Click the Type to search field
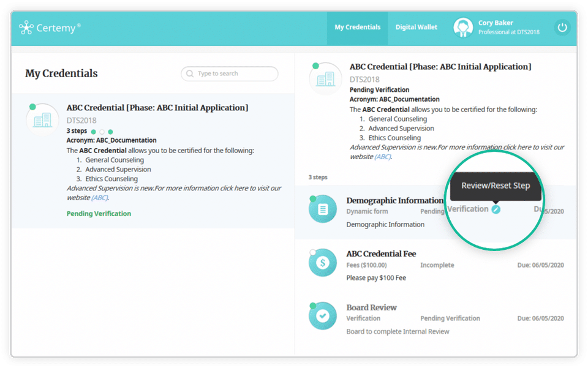 click(230, 73)
